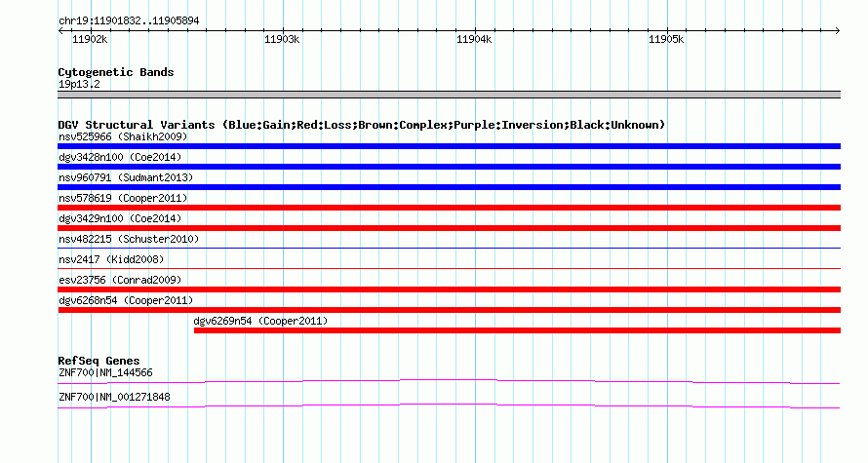Click the 11905k ruler tick label

tap(666, 39)
